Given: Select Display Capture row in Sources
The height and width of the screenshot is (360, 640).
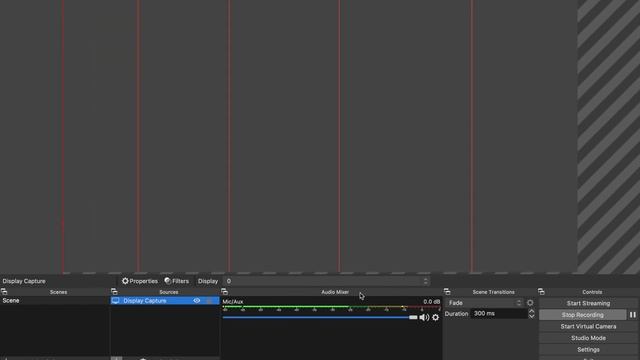Looking at the screenshot, I should pos(165,301).
